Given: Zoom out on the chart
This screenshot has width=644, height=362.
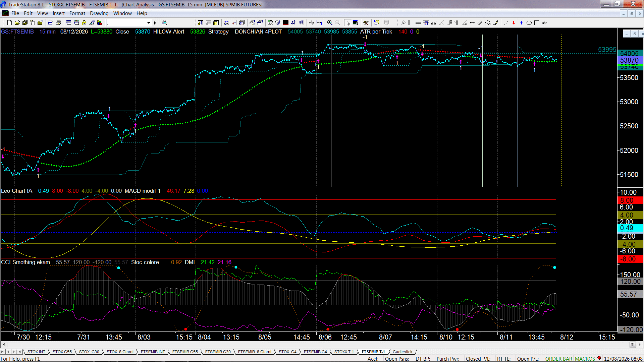Looking at the screenshot, I should click(338, 23).
